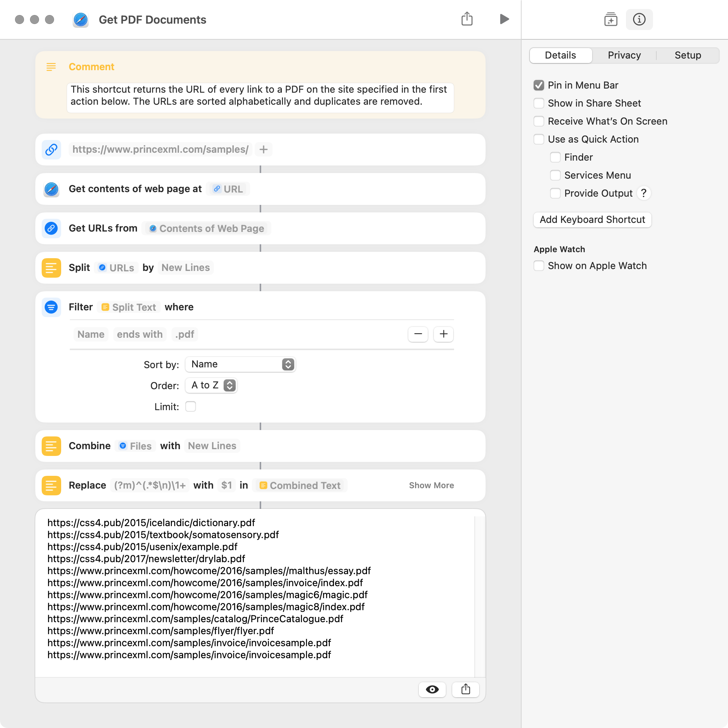Image resolution: width=728 pixels, height=728 pixels.
Task: Click the Safari shortcut icon beside the title
Action: [81, 20]
